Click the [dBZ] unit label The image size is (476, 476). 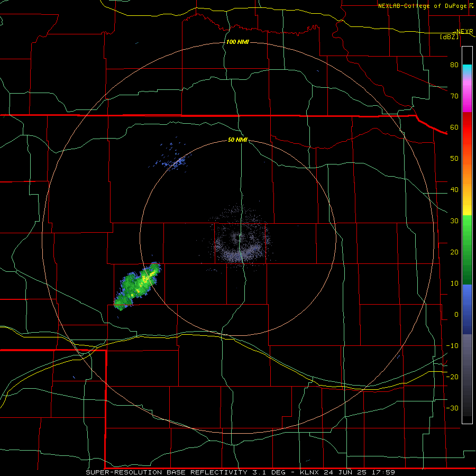449,37
